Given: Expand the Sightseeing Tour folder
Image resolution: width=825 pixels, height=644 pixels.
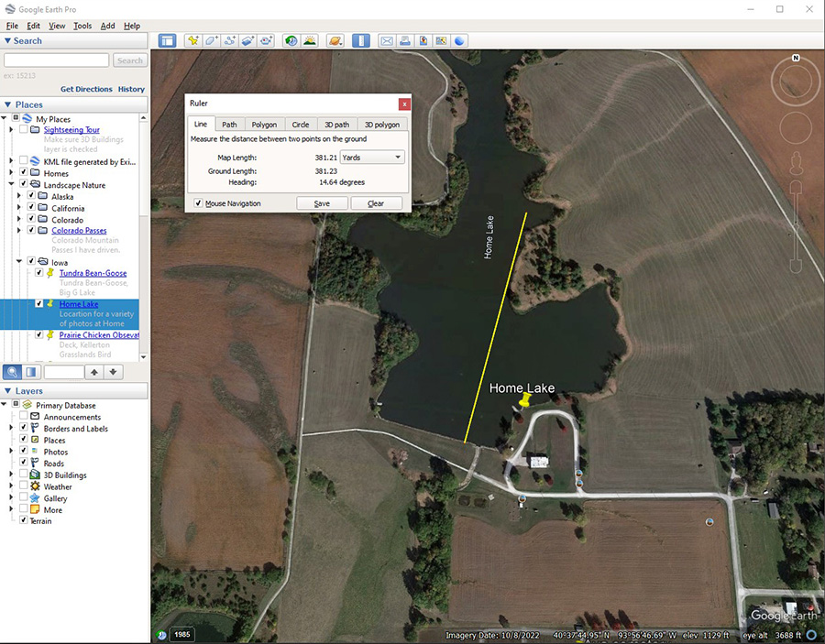Looking at the screenshot, I should click(x=11, y=129).
